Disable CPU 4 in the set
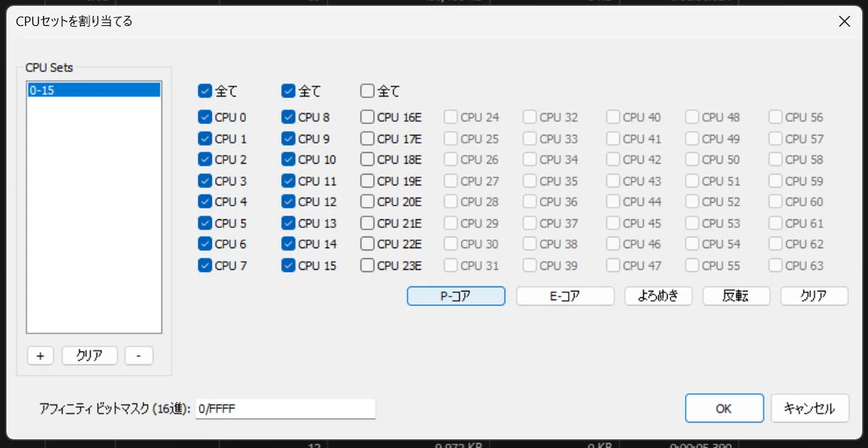This screenshot has width=868, height=448. [205, 202]
